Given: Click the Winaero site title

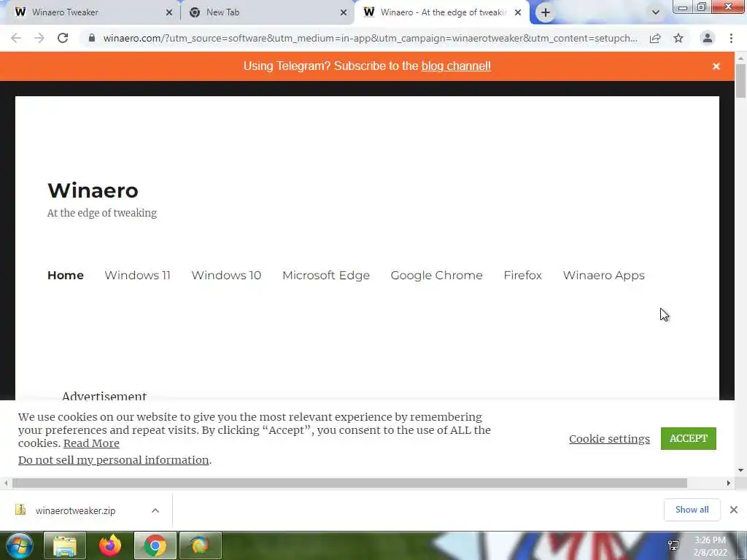Looking at the screenshot, I should coord(93,190).
